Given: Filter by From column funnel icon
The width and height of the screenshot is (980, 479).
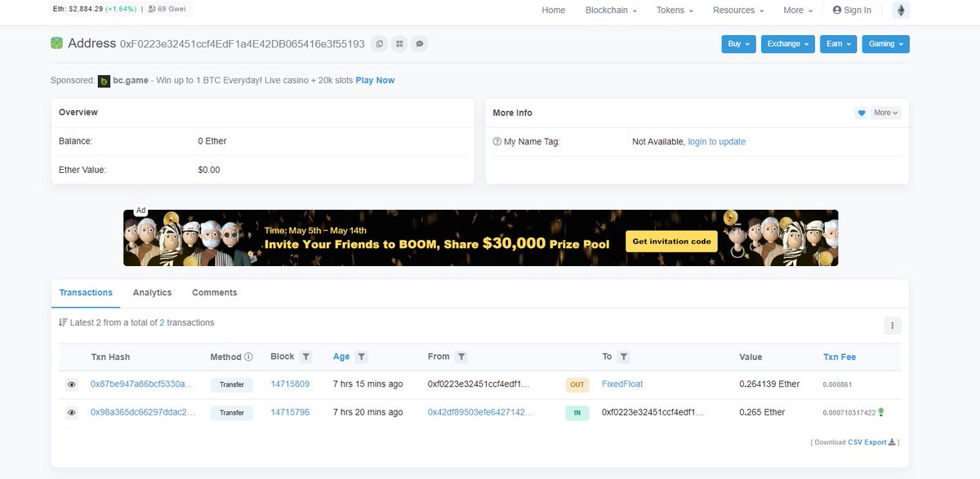Looking at the screenshot, I should tap(461, 357).
